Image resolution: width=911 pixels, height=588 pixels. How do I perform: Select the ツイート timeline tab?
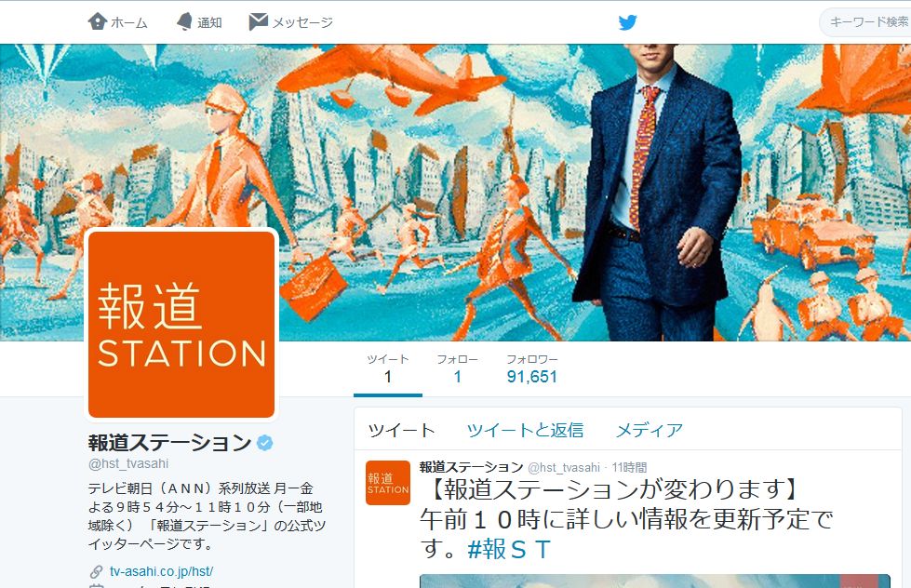pos(401,430)
